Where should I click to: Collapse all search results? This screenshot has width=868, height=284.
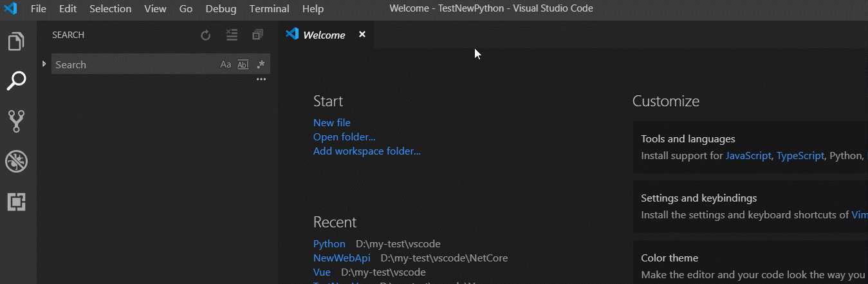[x=257, y=35]
